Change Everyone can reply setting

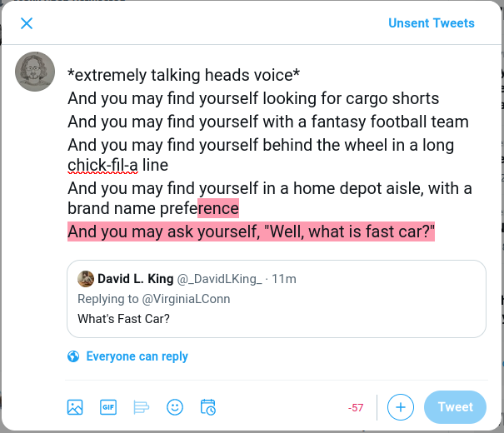(x=137, y=356)
